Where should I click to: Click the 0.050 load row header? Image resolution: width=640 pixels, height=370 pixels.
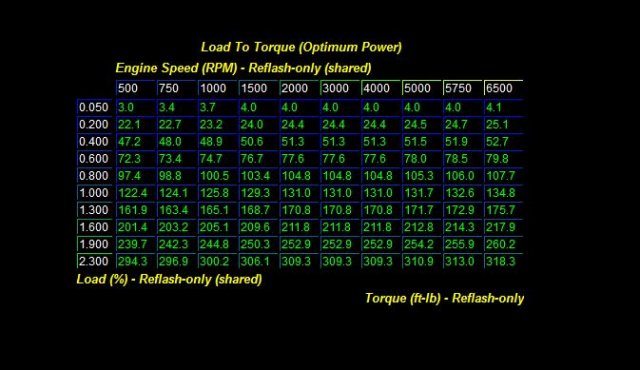click(x=94, y=107)
